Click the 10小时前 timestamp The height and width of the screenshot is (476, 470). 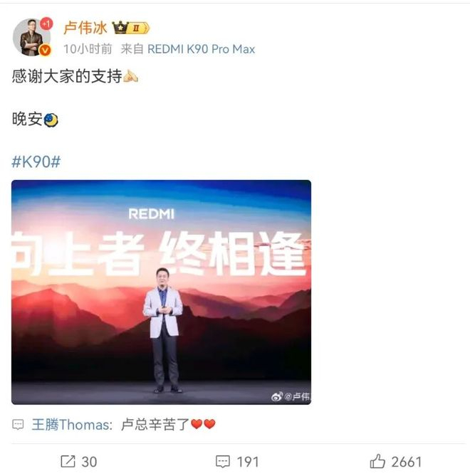(88, 49)
